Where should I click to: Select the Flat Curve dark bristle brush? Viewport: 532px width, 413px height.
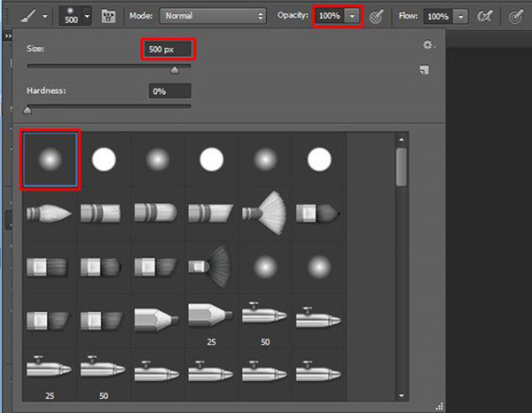coord(101,267)
